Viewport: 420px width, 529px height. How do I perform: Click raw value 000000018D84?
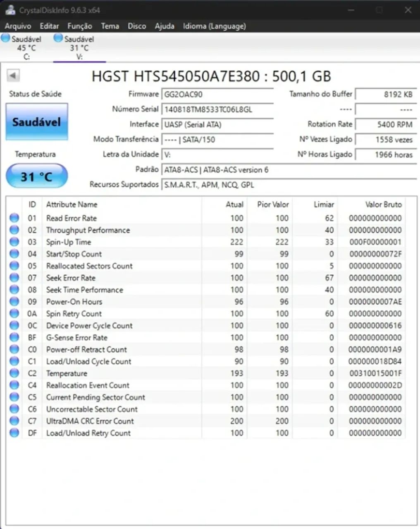pyautogui.click(x=375, y=361)
